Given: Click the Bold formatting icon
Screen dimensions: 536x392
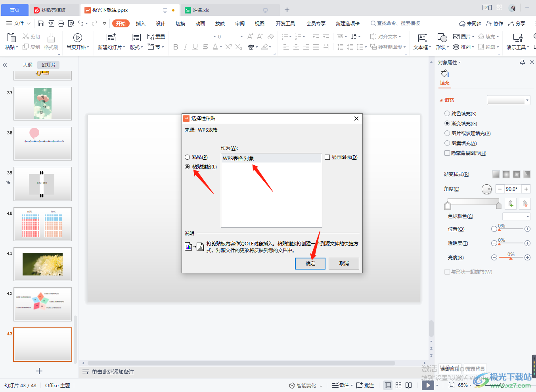Looking at the screenshot, I should coord(176,47).
